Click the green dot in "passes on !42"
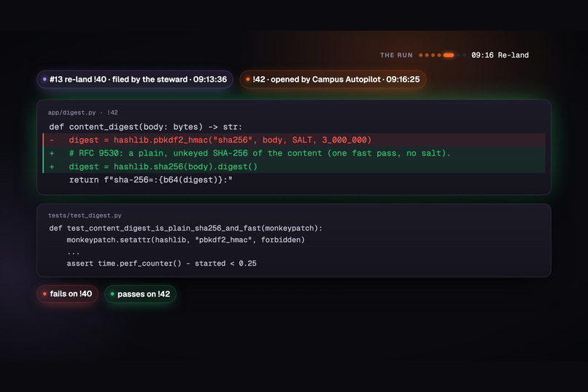This screenshot has width=588, height=392. coord(112,293)
